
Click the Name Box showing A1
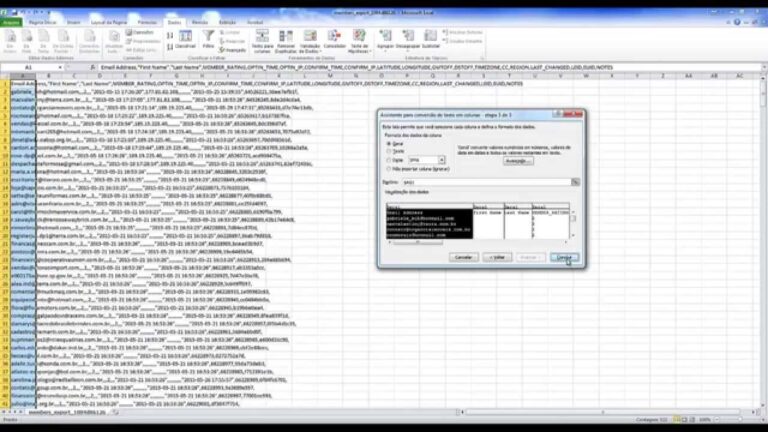(x=29, y=67)
